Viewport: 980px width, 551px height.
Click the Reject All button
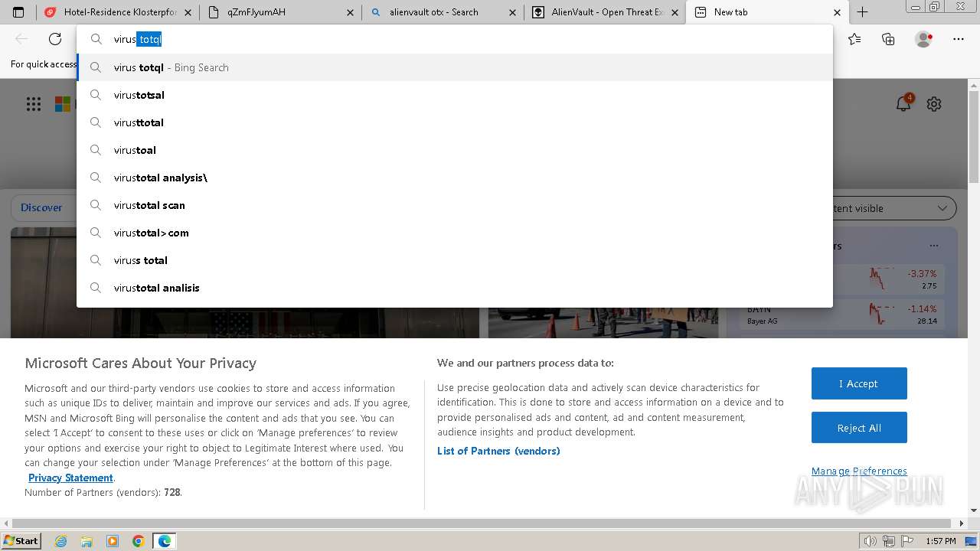859,428
